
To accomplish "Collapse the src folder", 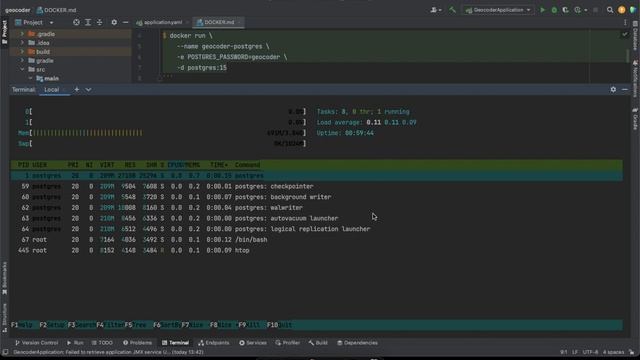I will (x=22, y=69).
